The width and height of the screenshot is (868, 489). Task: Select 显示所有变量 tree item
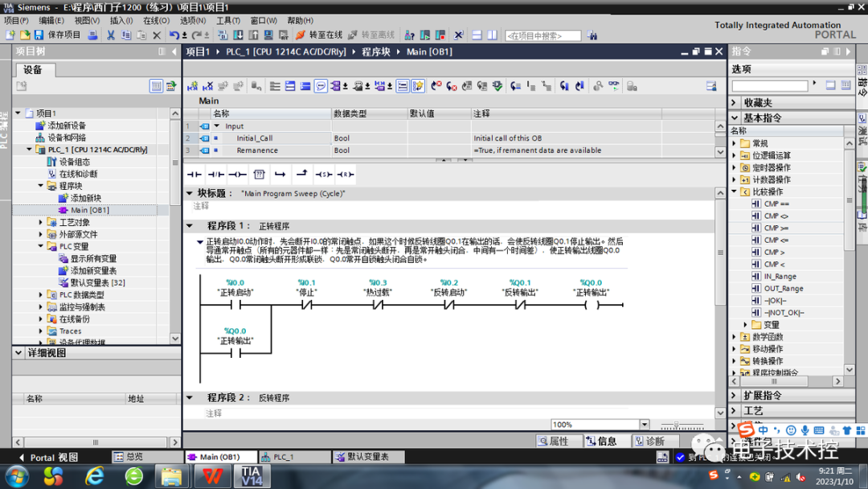point(93,259)
